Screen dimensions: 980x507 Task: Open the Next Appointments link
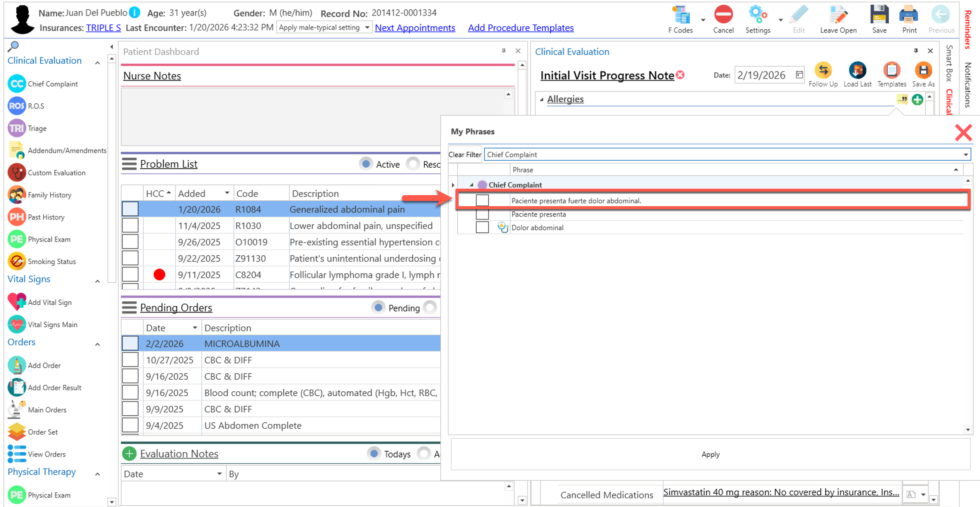[415, 28]
